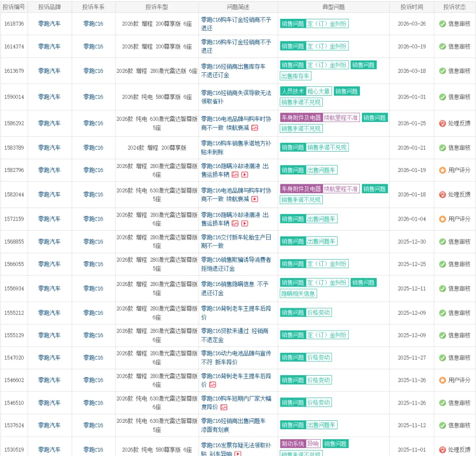Open the 零跑C16 series link for complaint 1590014
Viewport: 476px width, 456px height.
[x=93, y=97]
